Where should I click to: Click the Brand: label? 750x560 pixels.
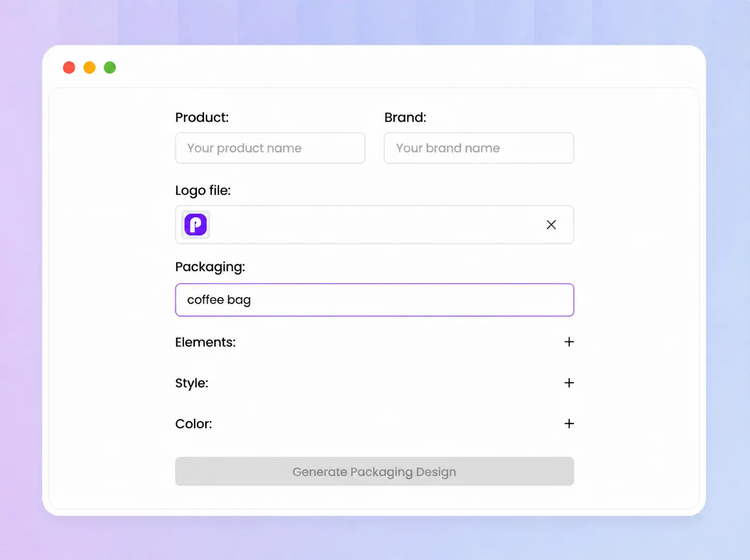tap(405, 117)
